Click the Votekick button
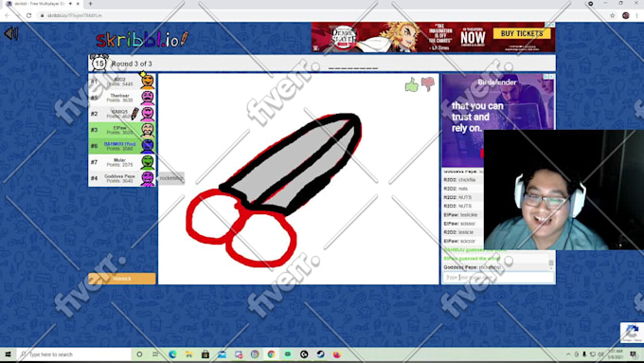This screenshot has width=644, height=363. click(x=122, y=279)
